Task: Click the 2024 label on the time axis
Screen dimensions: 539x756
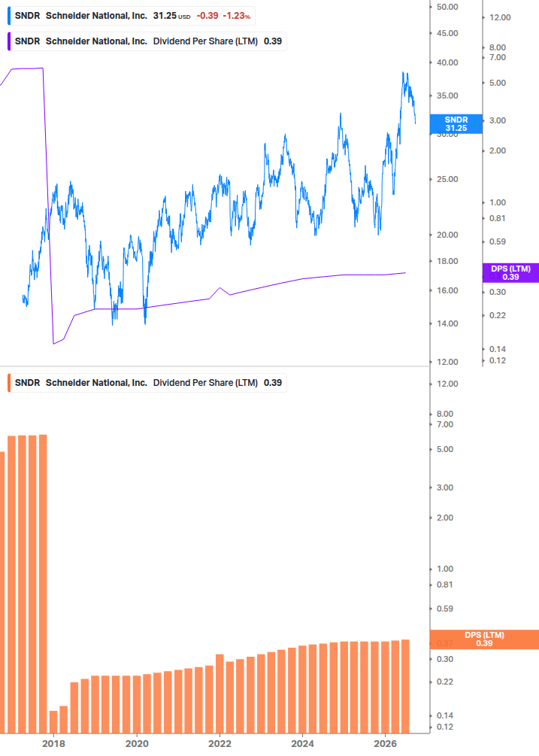Action: [302, 743]
